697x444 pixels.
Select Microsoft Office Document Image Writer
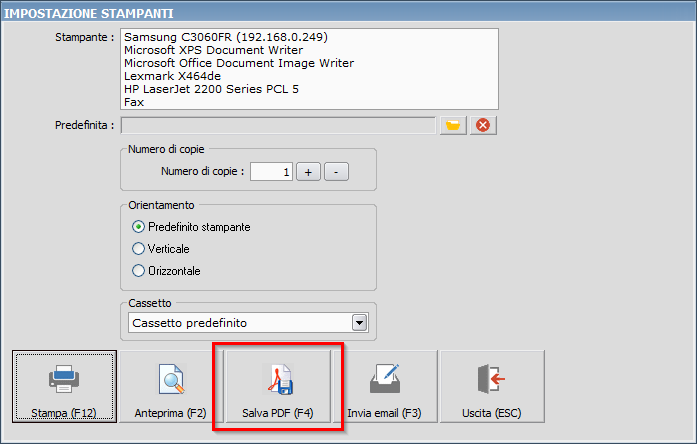point(309,63)
